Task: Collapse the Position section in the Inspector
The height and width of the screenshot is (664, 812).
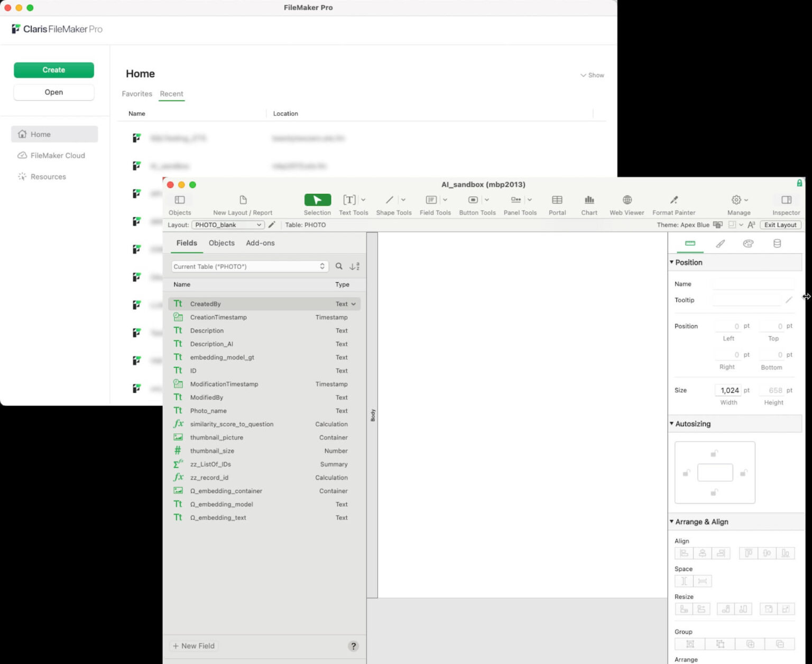Action: (672, 262)
